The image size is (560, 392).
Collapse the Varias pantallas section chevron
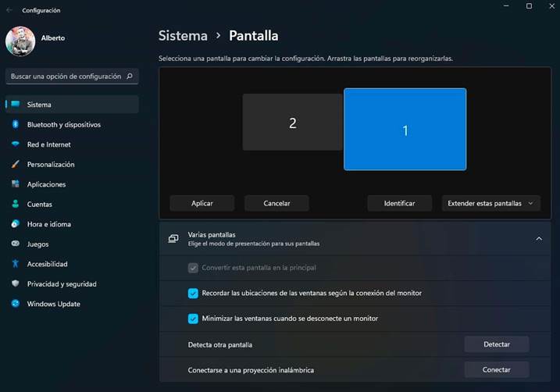539,238
